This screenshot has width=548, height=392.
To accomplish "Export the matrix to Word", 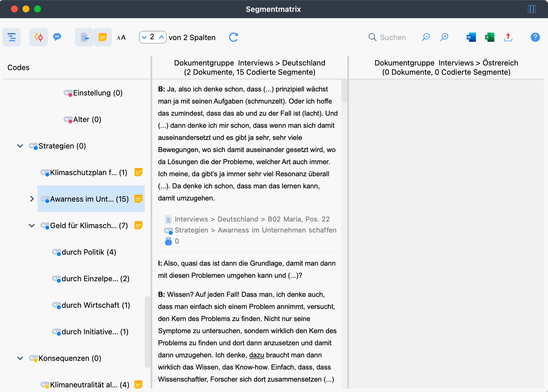I will pyautogui.click(x=471, y=37).
